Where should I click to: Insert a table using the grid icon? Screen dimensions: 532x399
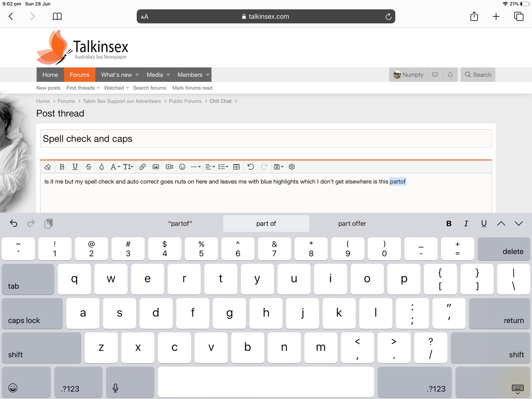(x=236, y=167)
